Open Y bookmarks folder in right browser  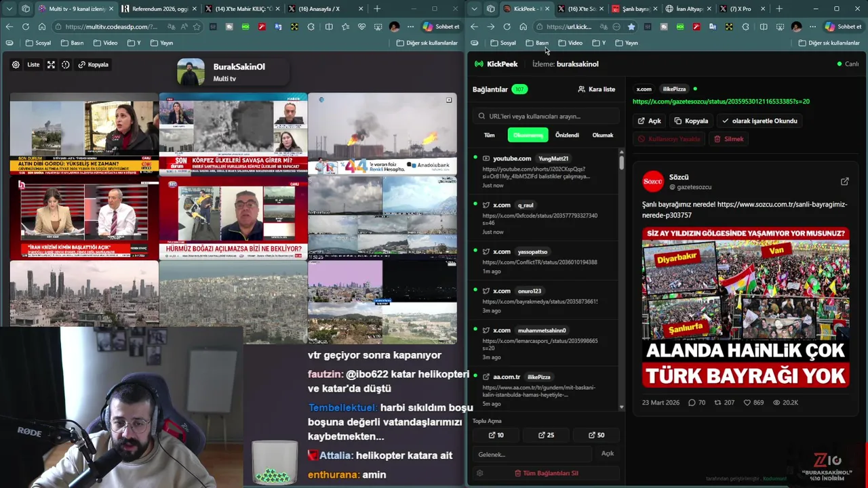[x=599, y=43]
